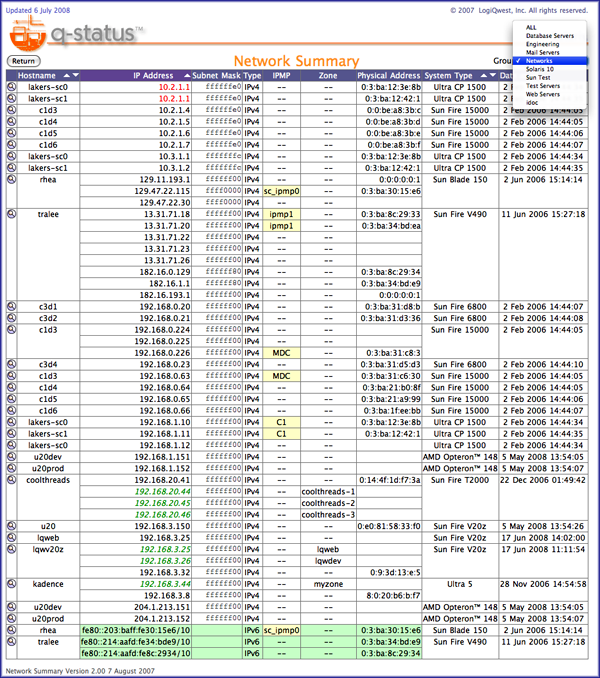Click magnifier icon for c1d5 at 10.2.1.6

pos(12,133)
